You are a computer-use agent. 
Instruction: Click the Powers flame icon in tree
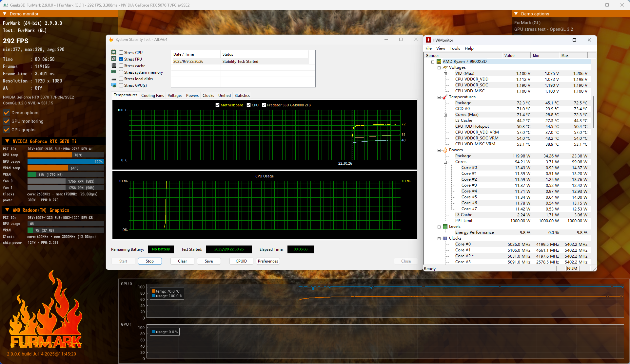445,150
